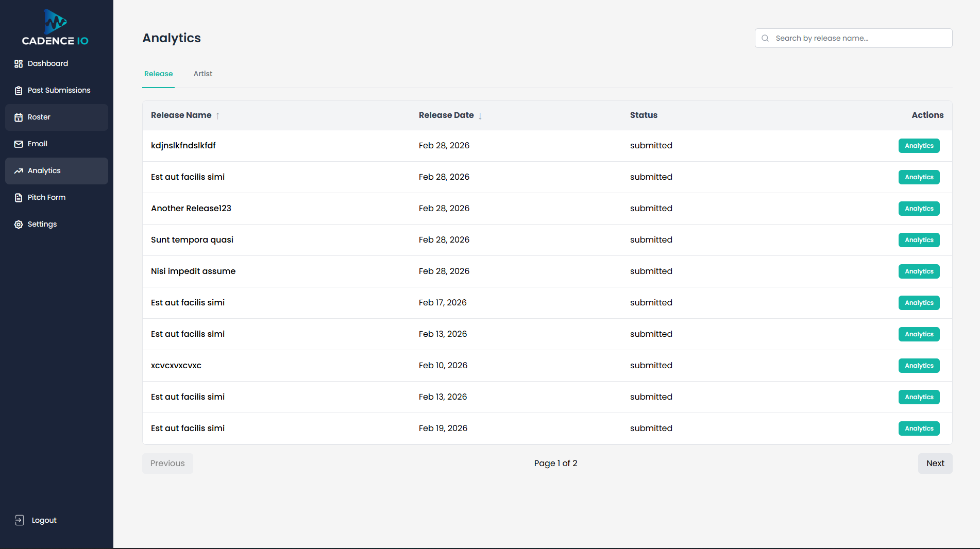Click the Dashboard grid icon
Image resolution: width=980 pixels, height=549 pixels.
[x=19, y=64]
